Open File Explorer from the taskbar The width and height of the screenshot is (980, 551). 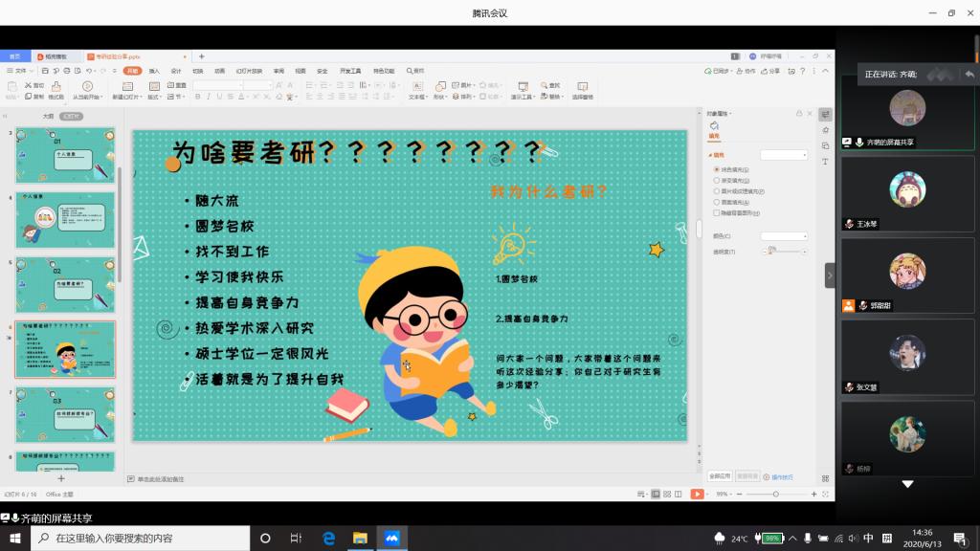(x=360, y=538)
